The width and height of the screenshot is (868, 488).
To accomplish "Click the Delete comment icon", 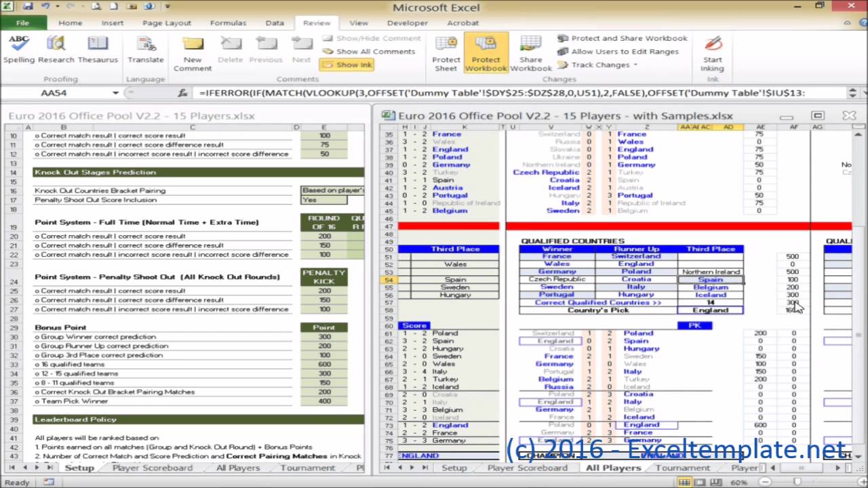I will coord(231,49).
